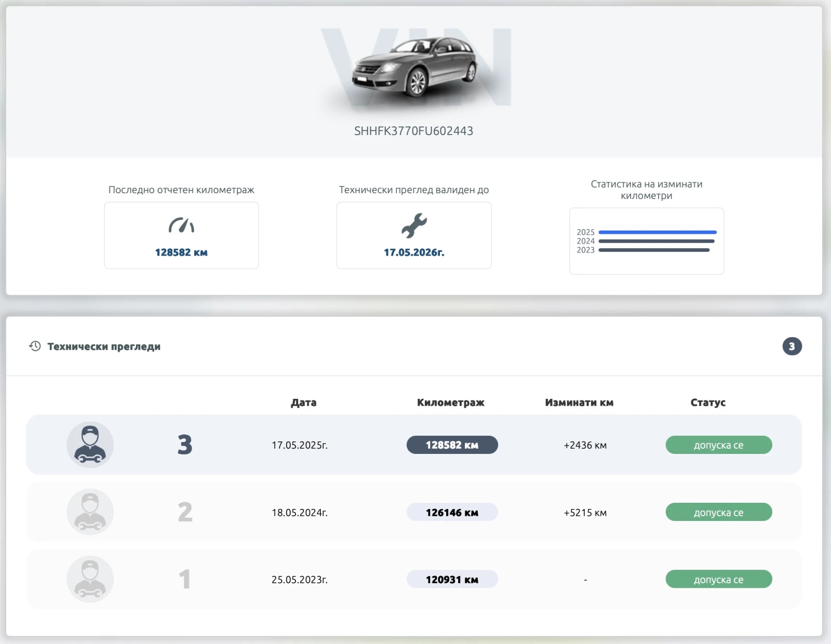Click the wrench icon for technical inspection
Image resolution: width=831 pixels, height=644 pixels.
(x=414, y=226)
